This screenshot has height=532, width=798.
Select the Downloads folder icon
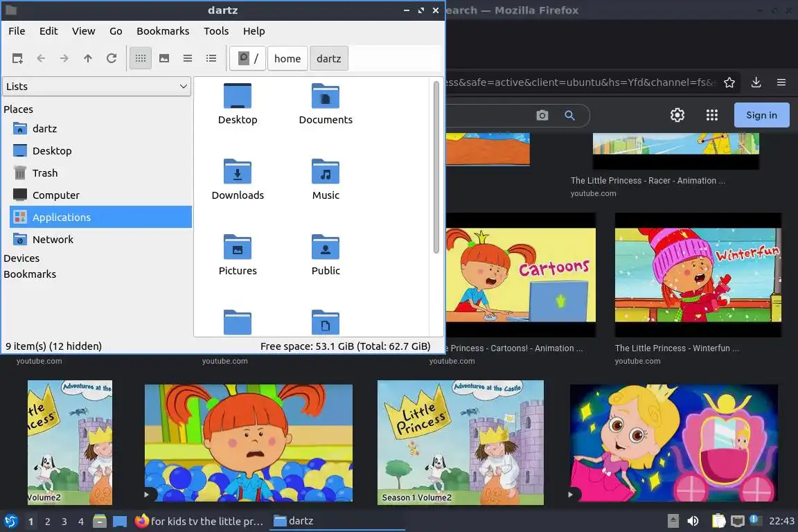pyautogui.click(x=238, y=179)
